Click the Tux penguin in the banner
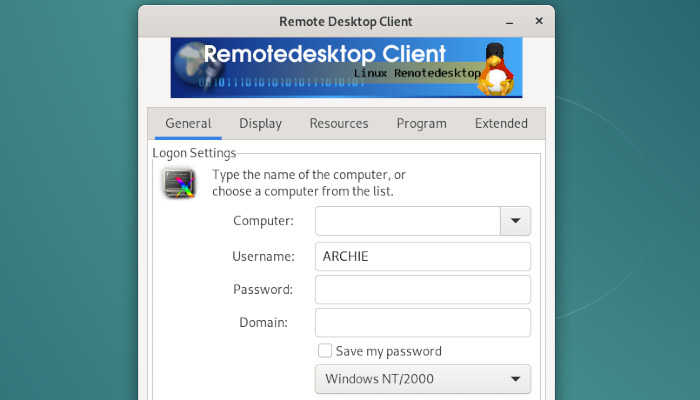 click(495, 69)
